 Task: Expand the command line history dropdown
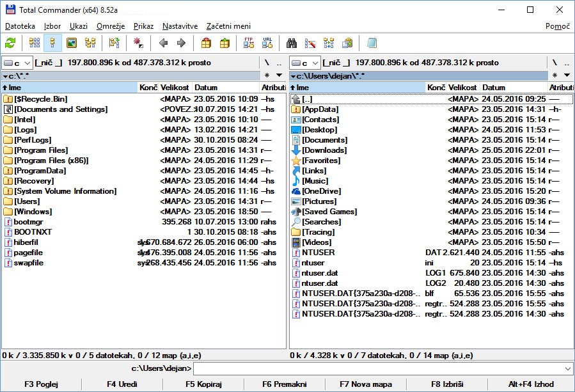568,368
